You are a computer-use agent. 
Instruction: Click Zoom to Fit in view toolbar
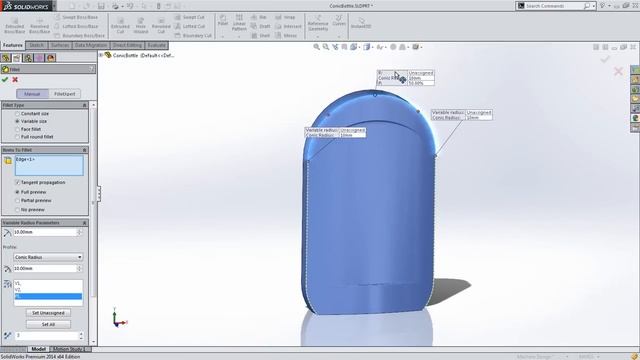pos(316,47)
